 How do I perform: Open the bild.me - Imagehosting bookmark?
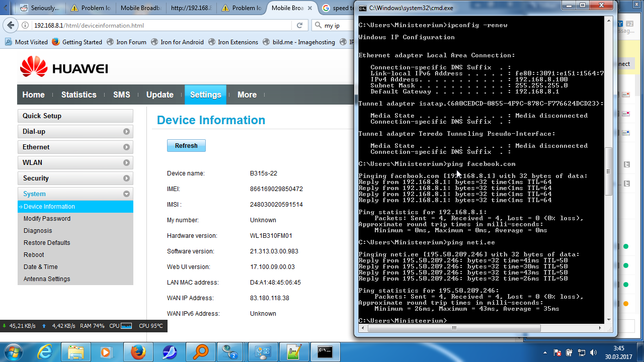[x=299, y=42]
